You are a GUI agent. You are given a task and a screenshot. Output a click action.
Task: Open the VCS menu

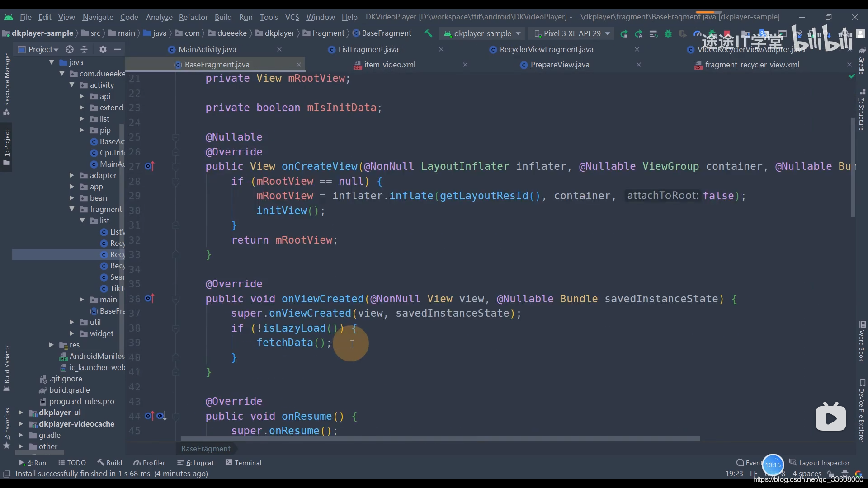(x=292, y=17)
